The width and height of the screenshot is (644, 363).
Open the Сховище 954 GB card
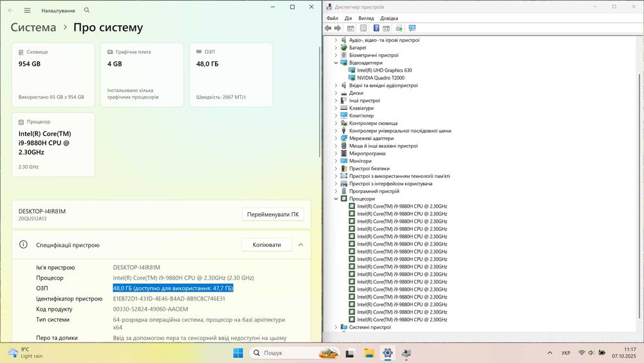coord(53,75)
